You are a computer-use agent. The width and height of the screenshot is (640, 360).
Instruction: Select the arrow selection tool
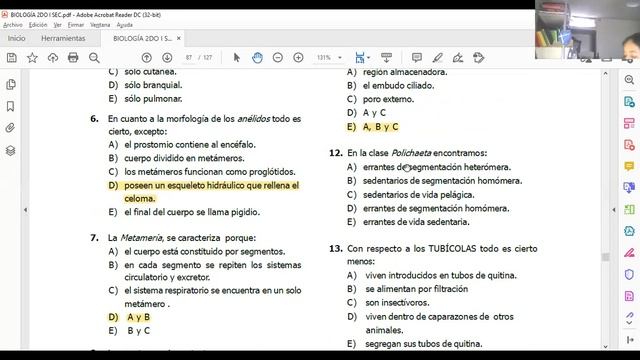point(236,58)
